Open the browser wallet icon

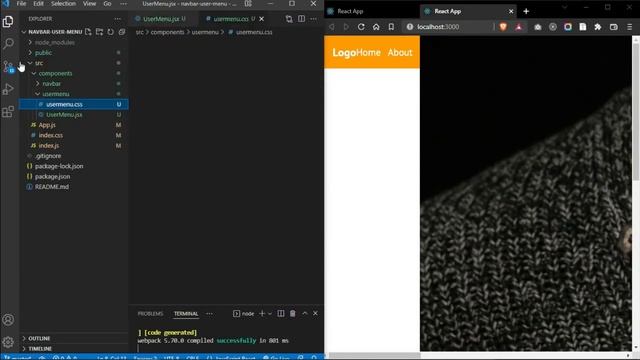tap(613, 27)
